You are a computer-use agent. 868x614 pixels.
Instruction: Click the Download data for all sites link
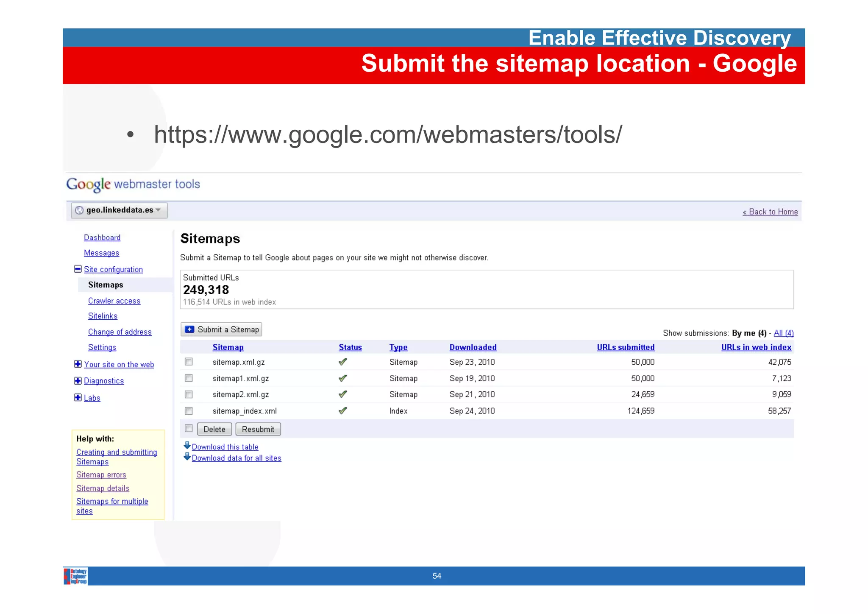236,458
